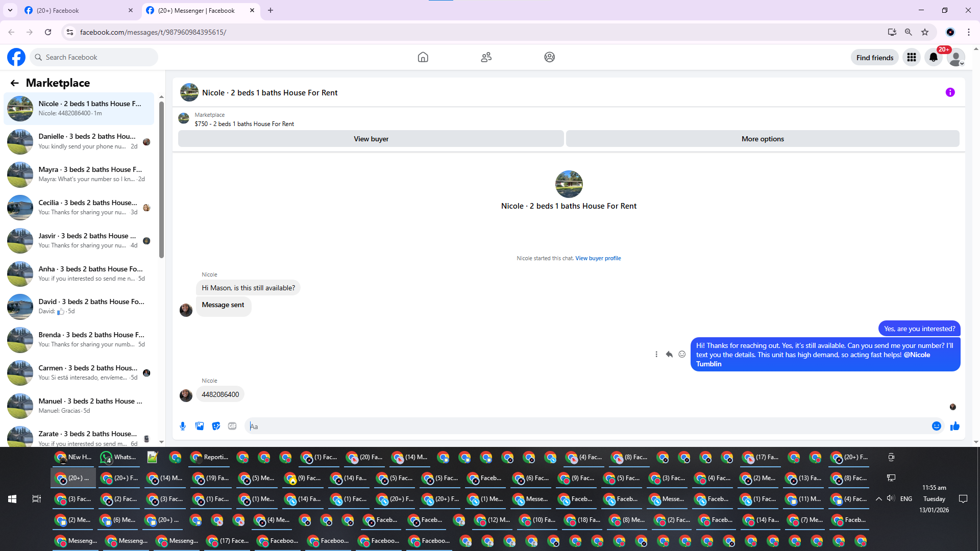The image size is (980, 551).
Task: Open the GIF picker icon
Action: click(232, 426)
